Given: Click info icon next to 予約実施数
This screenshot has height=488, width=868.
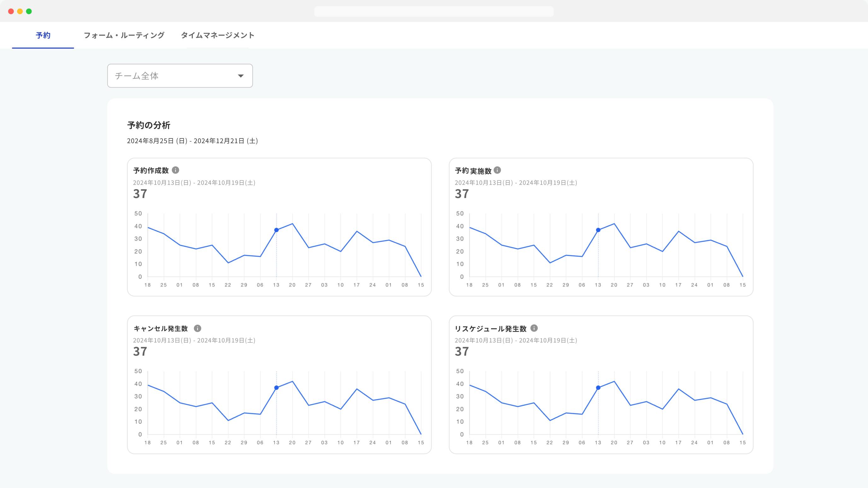Looking at the screenshot, I should click(x=497, y=170).
